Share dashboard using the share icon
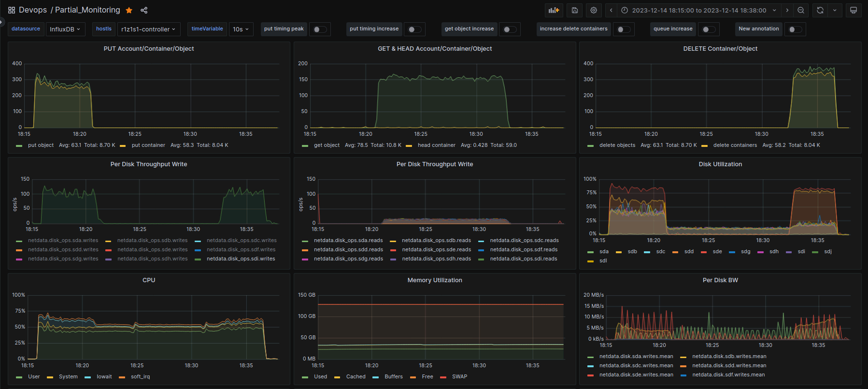Viewport: 868px width, 389px height. [x=144, y=10]
